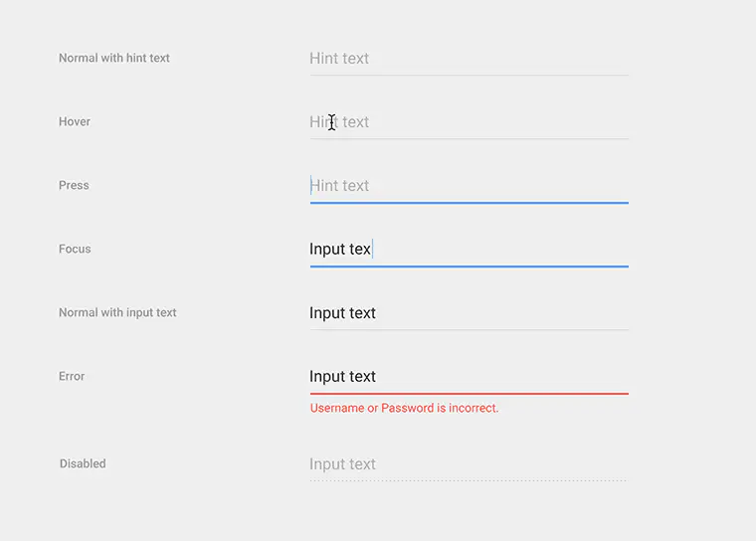Click the blue underline of Focus field
Screen dimensions: 756x541
pyautogui.click(x=469, y=267)
